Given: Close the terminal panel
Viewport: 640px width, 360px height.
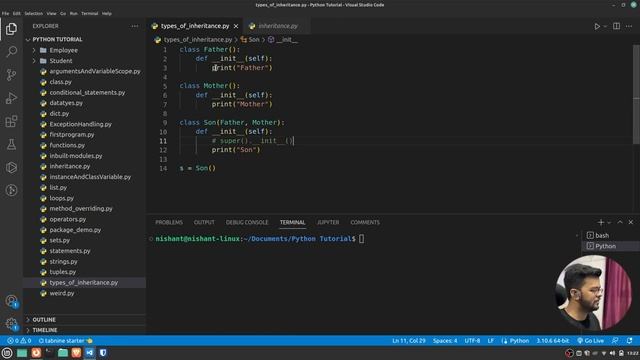Looking at the screenshot, I should click(631, 222).
